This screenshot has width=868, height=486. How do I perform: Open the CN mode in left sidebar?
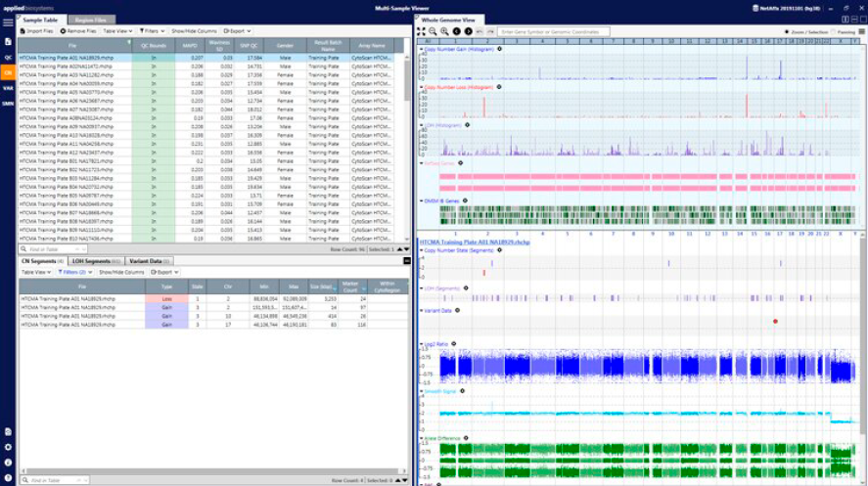pos(8,72)
